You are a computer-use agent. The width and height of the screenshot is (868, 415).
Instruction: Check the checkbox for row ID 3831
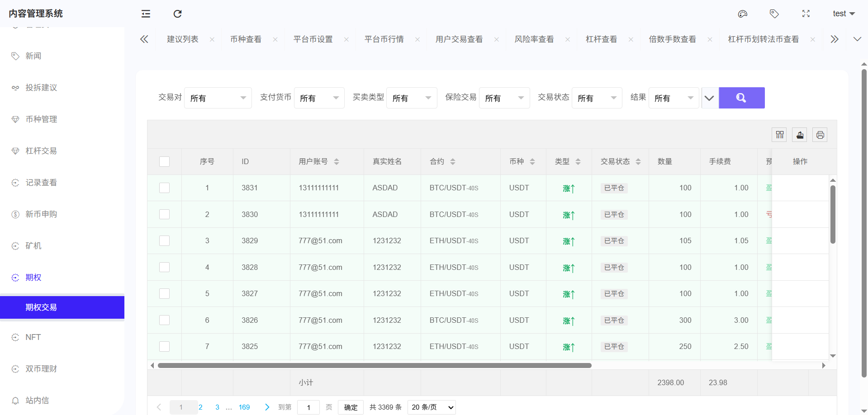tap(164, 188)
